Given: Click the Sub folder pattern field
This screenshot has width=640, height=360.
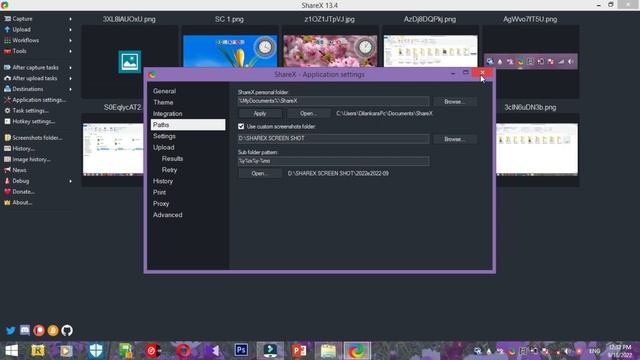Looking at the screenshot, I should tap(333, 161).
